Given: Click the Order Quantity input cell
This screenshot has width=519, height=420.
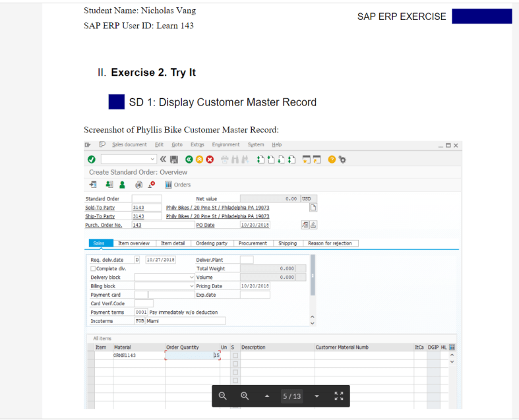Looking at the screenshot, I should 191,355.
